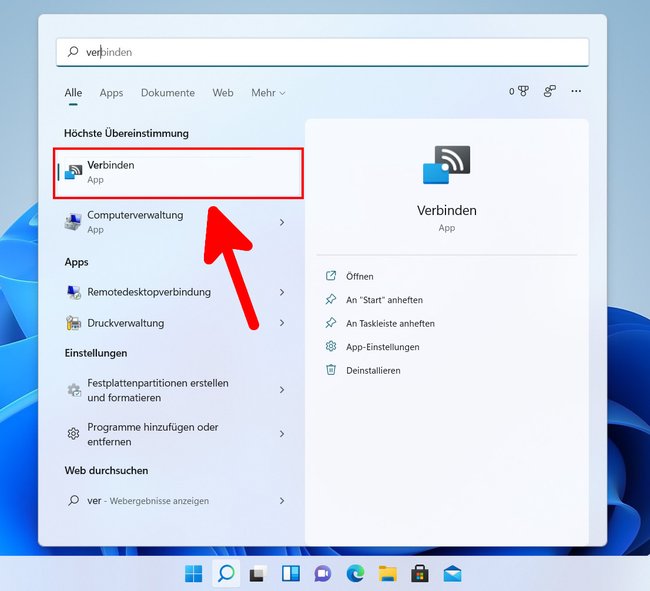This screenshot has width=650, height=591.
Task: Expand Remotedesktopverbindung chevron arrow
Action: point(282,292)
